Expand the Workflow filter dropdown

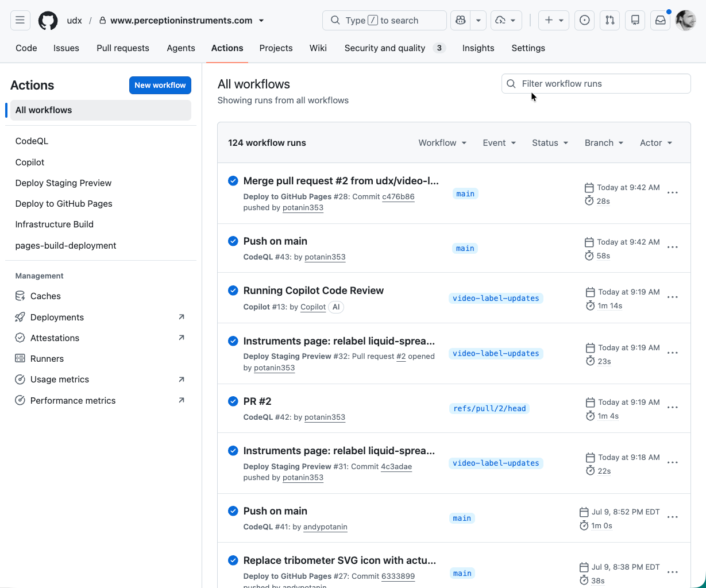click(442, 143)
